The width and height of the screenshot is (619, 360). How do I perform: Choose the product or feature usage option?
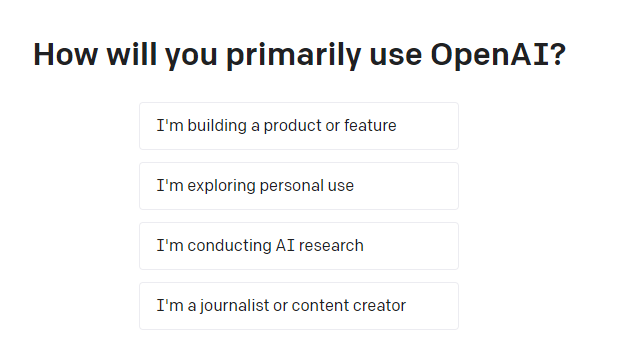tap(299, 126)
